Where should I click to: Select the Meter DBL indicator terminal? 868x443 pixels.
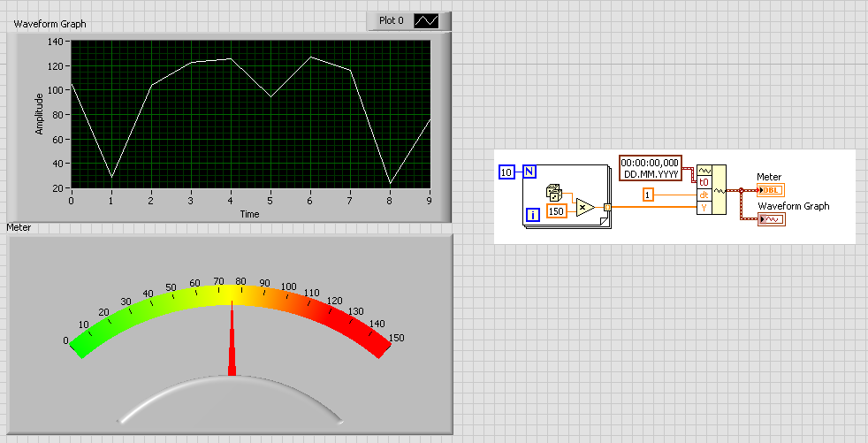click(x=771, y=190)
